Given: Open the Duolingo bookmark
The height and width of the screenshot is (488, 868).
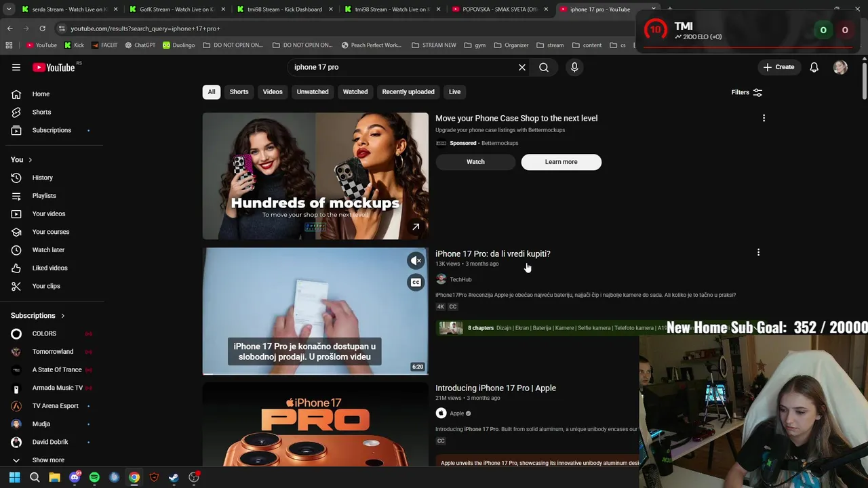Looking at the screenshot, I should click(x=178, y=45).
